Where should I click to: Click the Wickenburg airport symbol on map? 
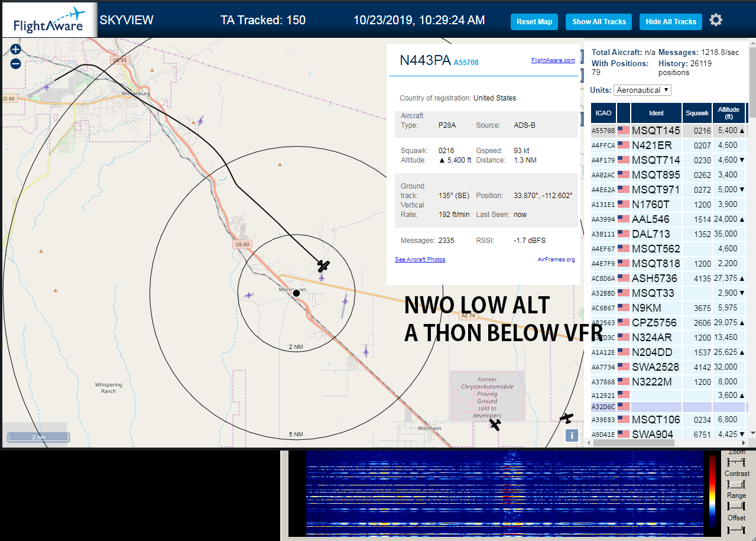point(48,88)
